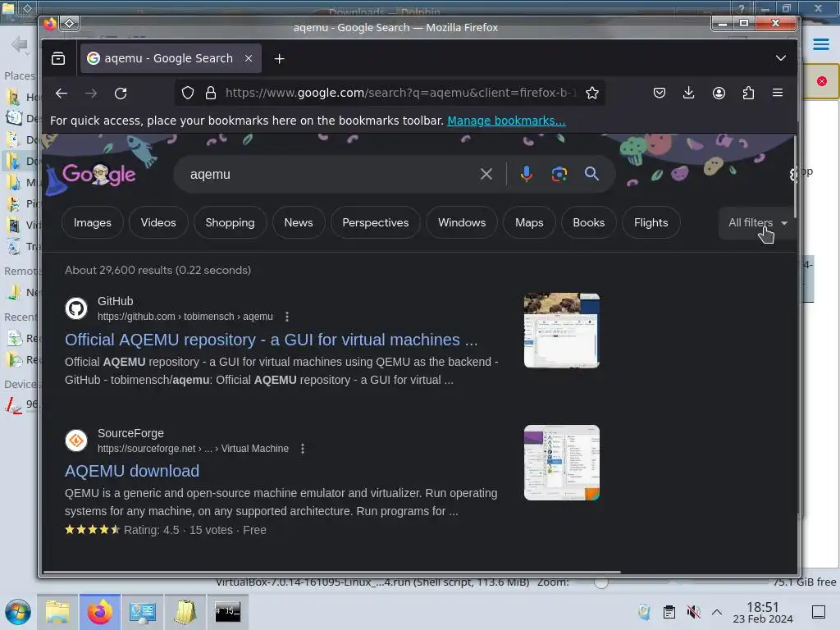
Task: Start voice search with microphone icon
Action: 527,174
